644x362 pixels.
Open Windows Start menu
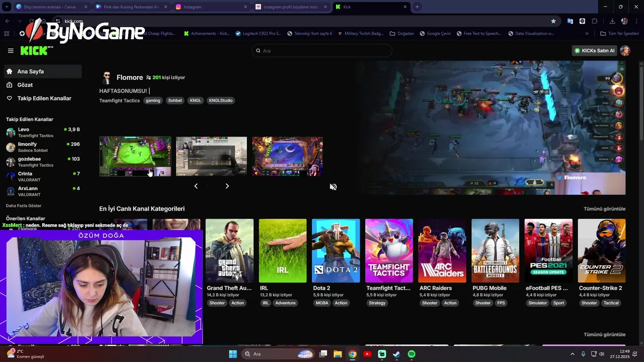(x=232, y=354)
